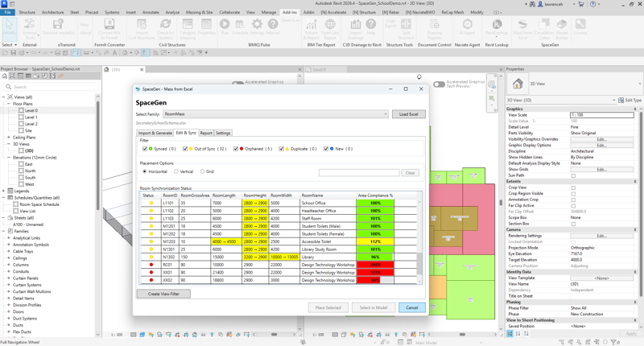Toggle the Out of Sync filter checkbox

pos(185,149)
